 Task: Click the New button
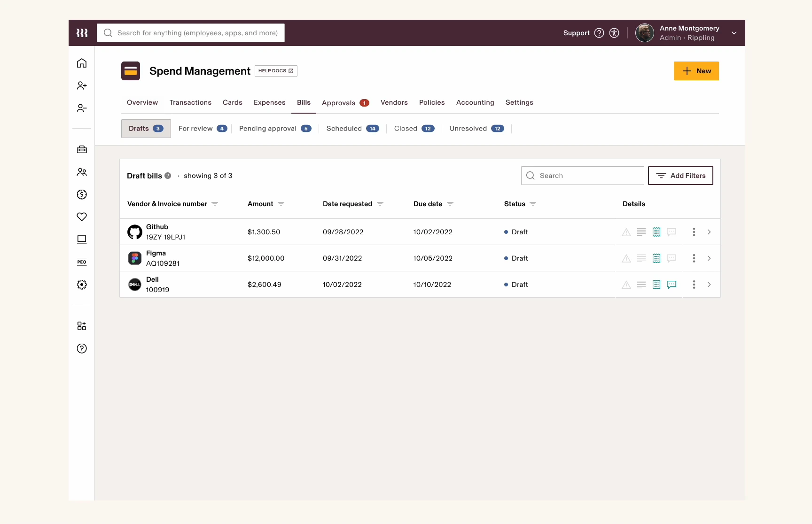click(696, 71)
